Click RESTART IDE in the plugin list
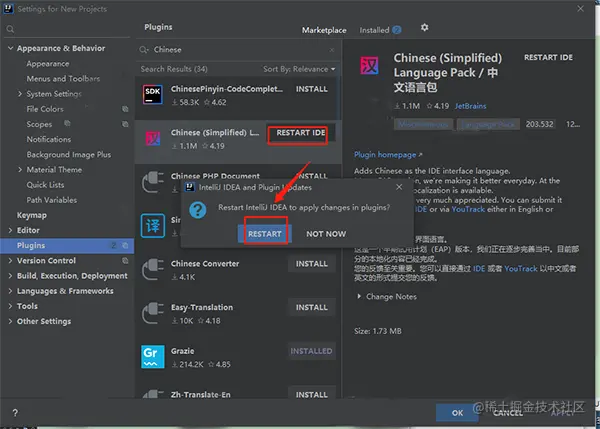 coord(301,133)
